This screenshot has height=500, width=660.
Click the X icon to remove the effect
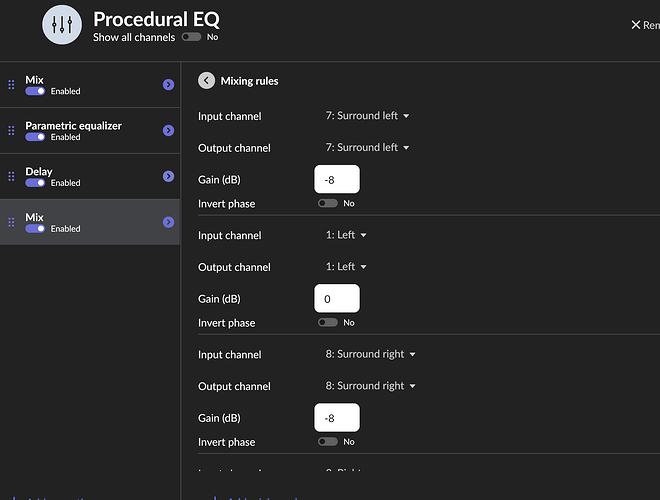[636, 25]
